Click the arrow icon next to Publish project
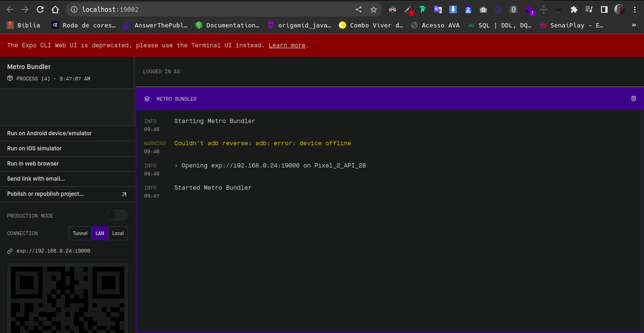 click(x=124, y=194)
